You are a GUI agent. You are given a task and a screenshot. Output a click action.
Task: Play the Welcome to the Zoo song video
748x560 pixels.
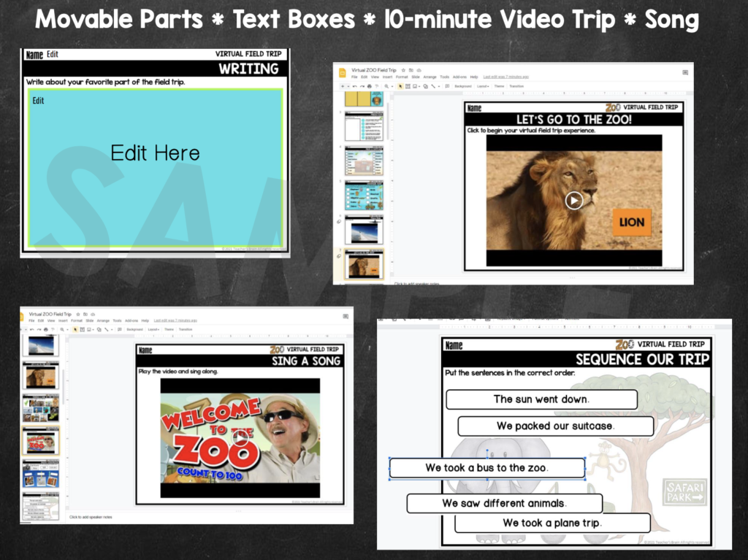240,437
